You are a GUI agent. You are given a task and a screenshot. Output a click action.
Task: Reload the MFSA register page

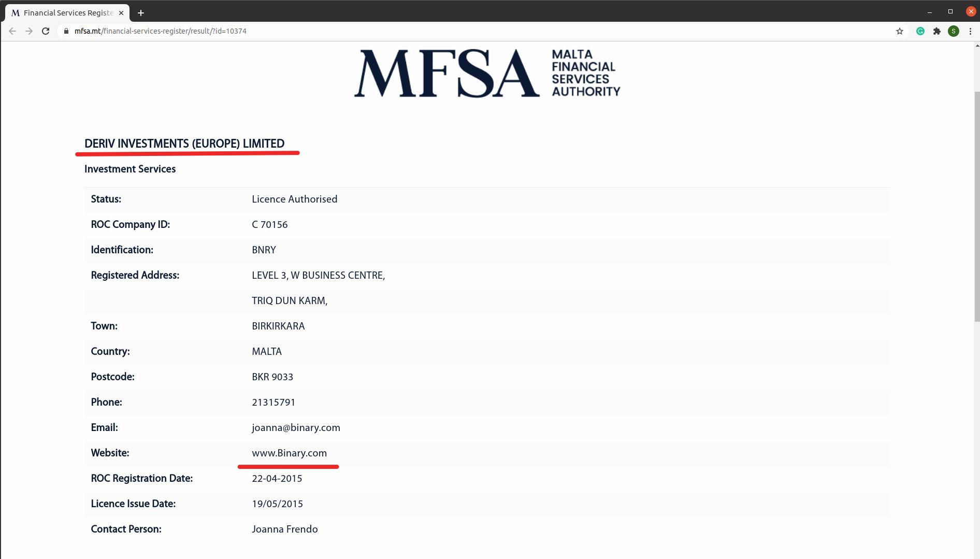coord(46,31)
